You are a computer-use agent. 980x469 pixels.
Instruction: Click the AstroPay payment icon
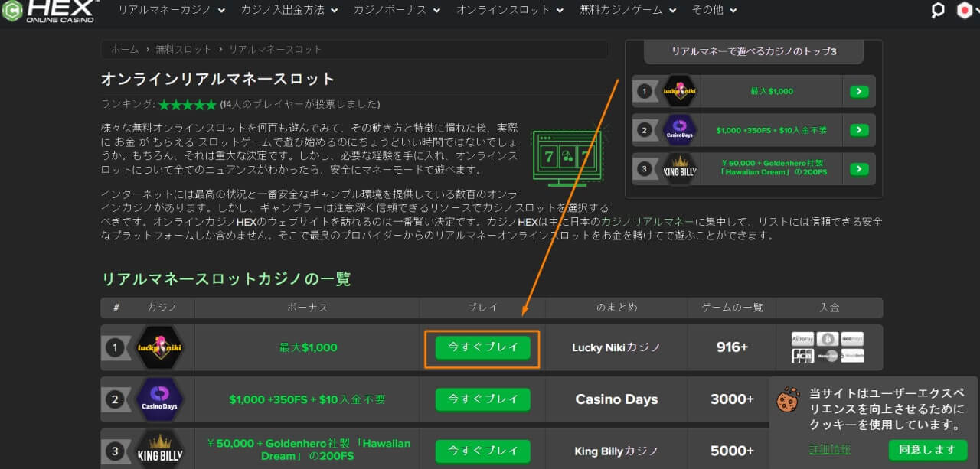(802, 339)
